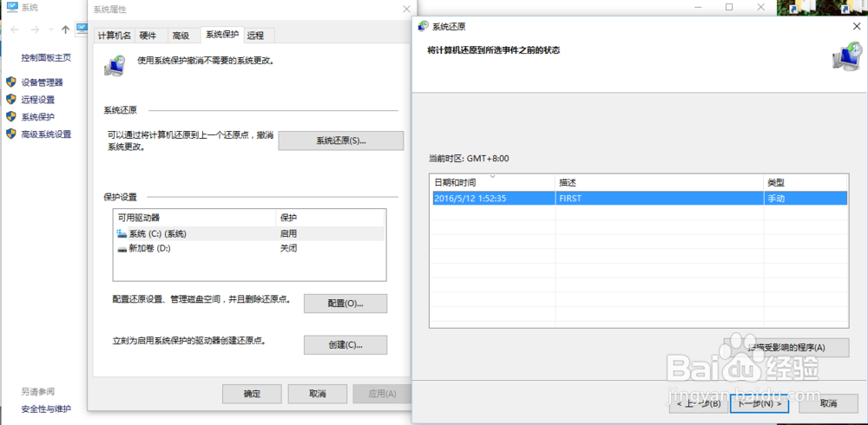
Task: Click 扫描受影响的程序(A) button
Action: point(786,348)
